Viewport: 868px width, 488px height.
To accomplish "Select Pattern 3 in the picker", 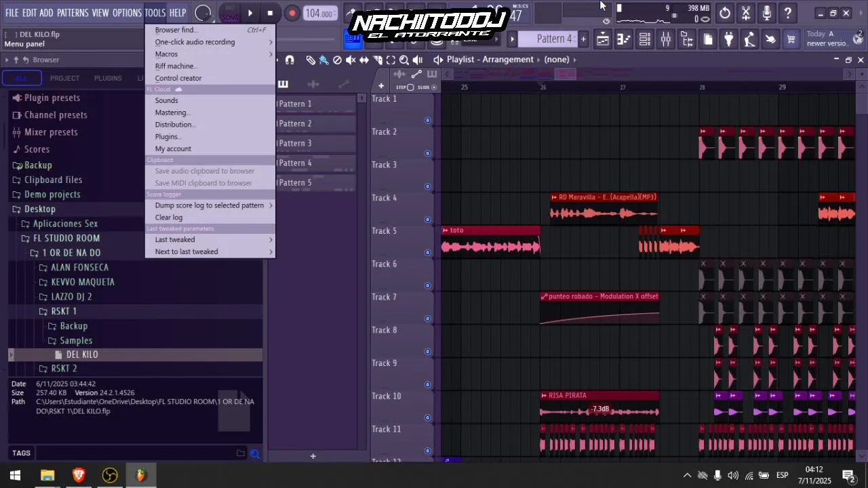I will click(x=316, y=144).
